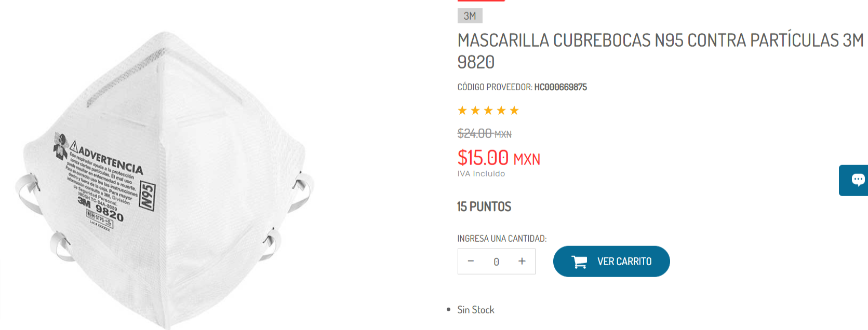Click the $15.00 MXN sale price
Image resolution: width=868 pixels, height=330 pixels.
[x=499, y=158]
